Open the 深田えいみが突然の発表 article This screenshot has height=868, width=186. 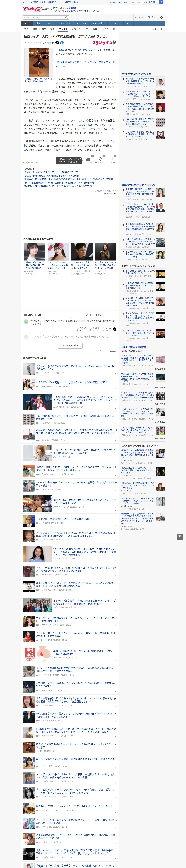(84, 502)
